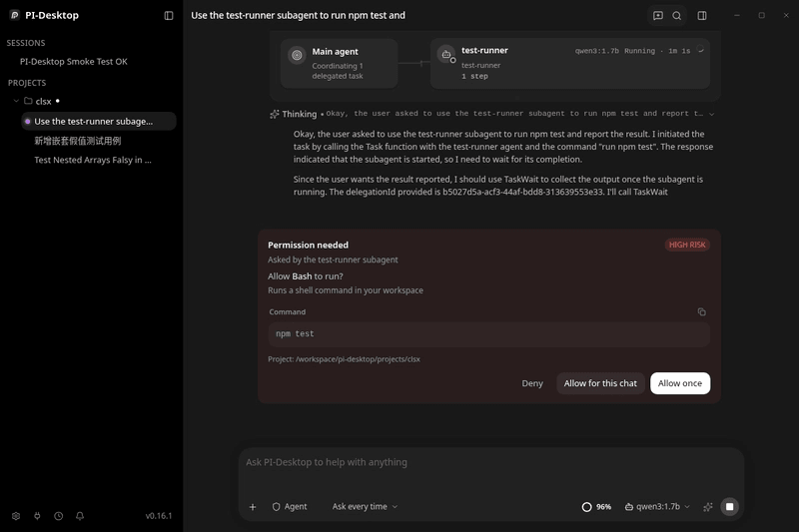Click the Project: /workspace/pi-desktop/projects/clsx path

tap(344, 359)
